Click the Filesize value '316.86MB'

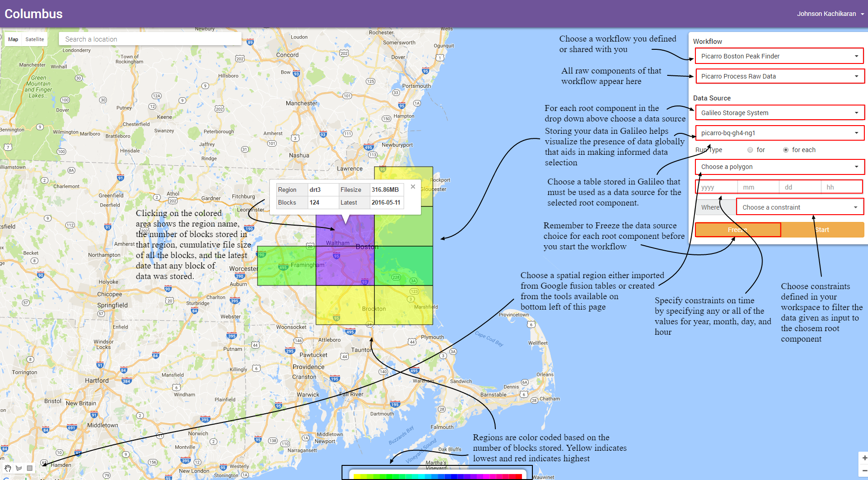tap(385, 190)
